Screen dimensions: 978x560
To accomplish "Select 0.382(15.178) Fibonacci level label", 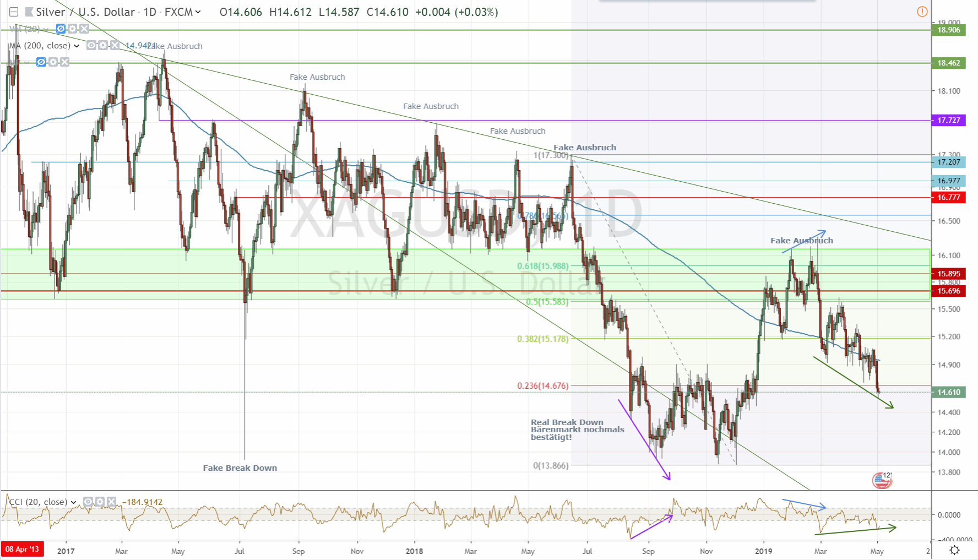I will pyautogui.click(x=543, y=339).
